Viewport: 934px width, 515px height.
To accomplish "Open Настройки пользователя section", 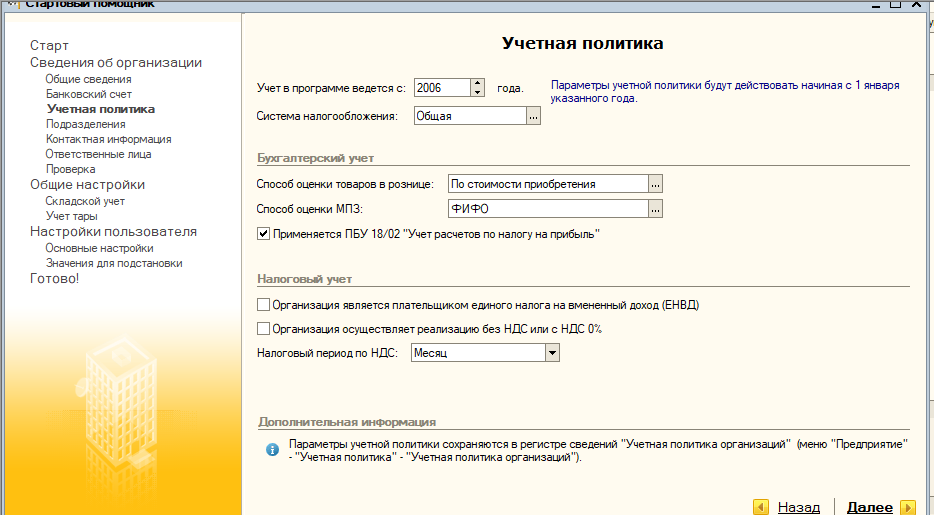I will tap(113, 232).
